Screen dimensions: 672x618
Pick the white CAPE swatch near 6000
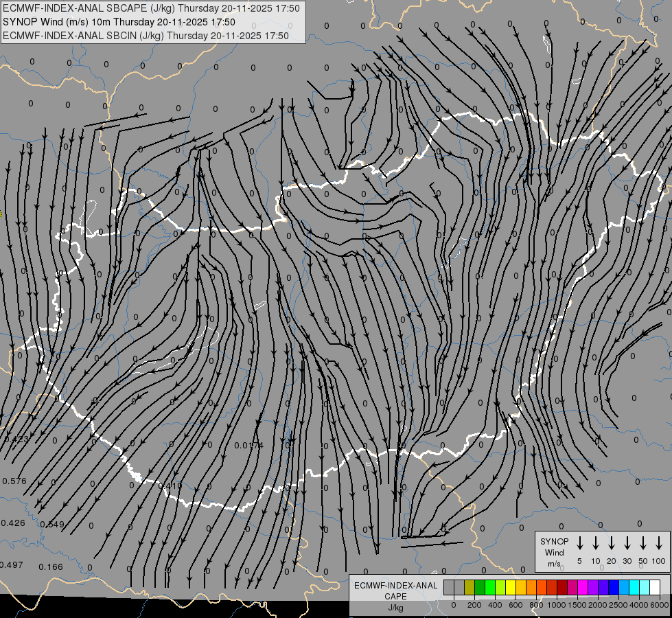click(x=656, y=587)
